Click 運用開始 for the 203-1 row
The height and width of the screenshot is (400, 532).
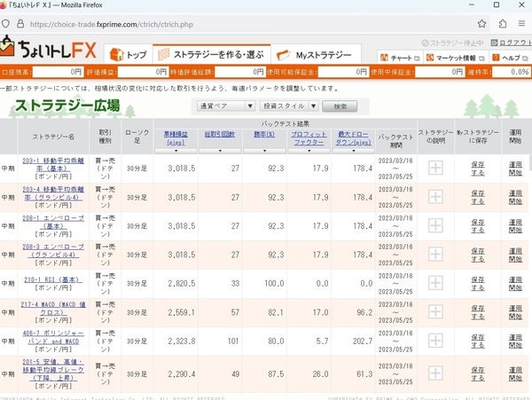tap(515, 169)
